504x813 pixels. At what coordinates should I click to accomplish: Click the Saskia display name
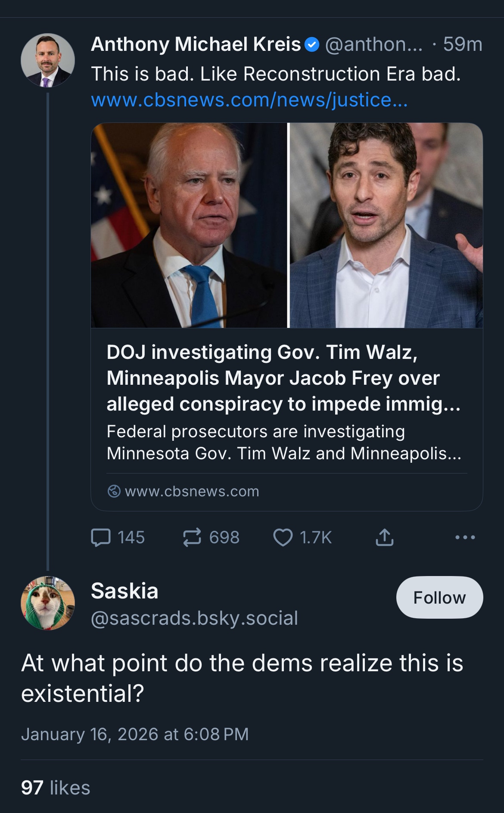[x=124, y=591]
